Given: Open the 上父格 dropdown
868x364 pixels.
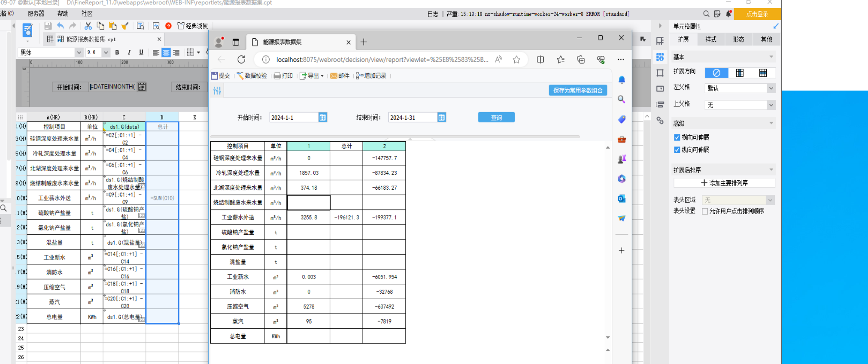Looking at the screenshot, I should point(771,105).
